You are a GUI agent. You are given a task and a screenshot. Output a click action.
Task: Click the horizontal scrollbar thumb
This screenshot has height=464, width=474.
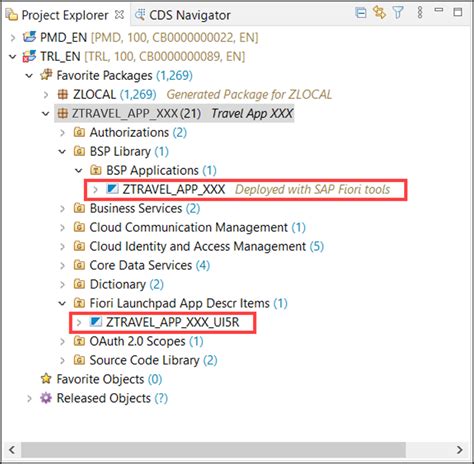[213, 450]
